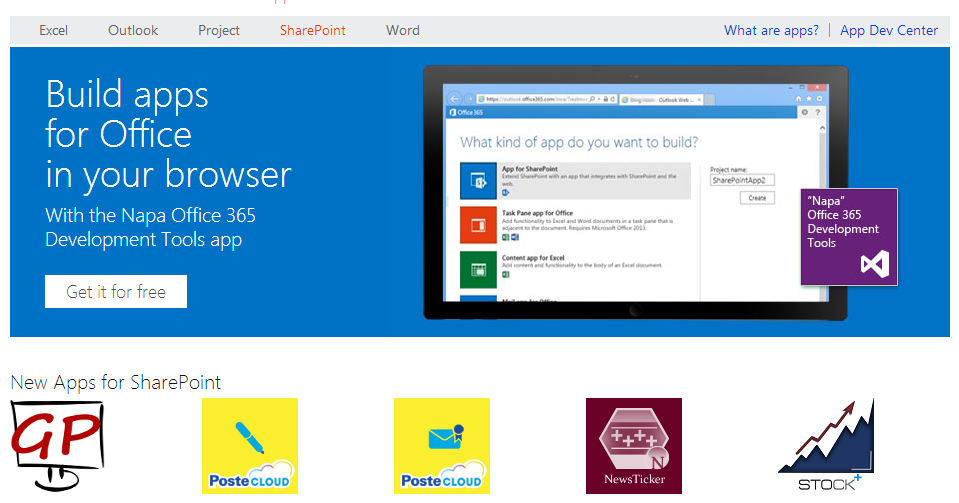Open the Stock+ app icon
The image size is (959, 503).
tap(826, 446)
